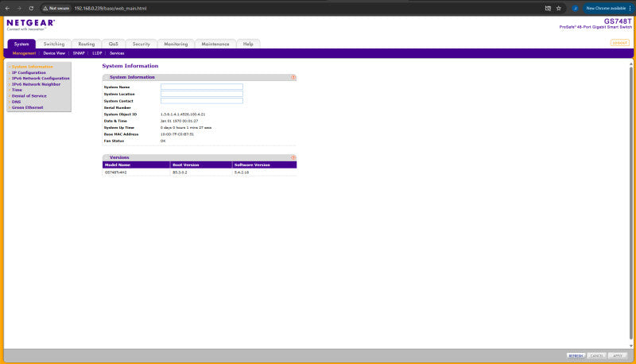Focus the System Name field
636x364 pixels.
(202, 87)
